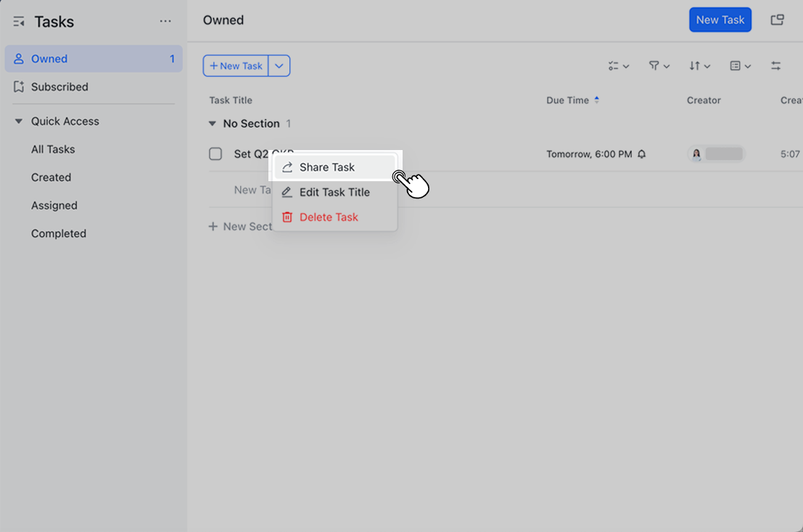
Task: Collapse the No Section group
Action: pyautogui.click(x=211, y=123)
